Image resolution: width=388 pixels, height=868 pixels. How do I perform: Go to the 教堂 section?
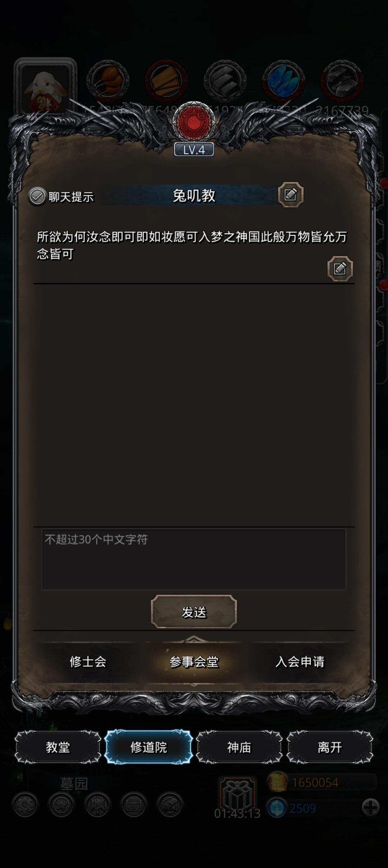[58, 747]
